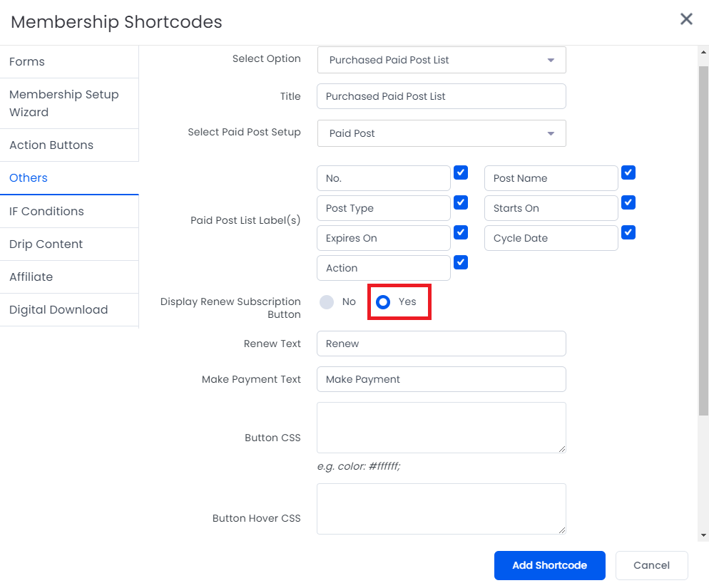Edit the Title input field
The image size is (709, 588).
(442, 96)
